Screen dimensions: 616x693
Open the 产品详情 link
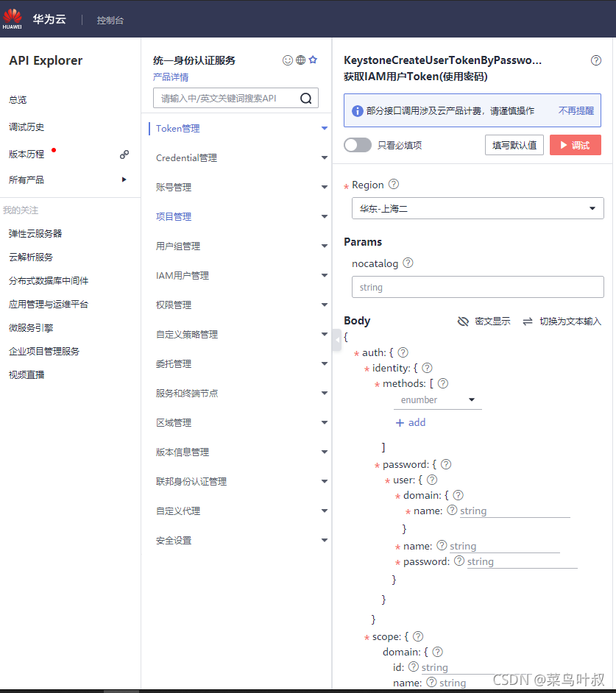[171, 77]
